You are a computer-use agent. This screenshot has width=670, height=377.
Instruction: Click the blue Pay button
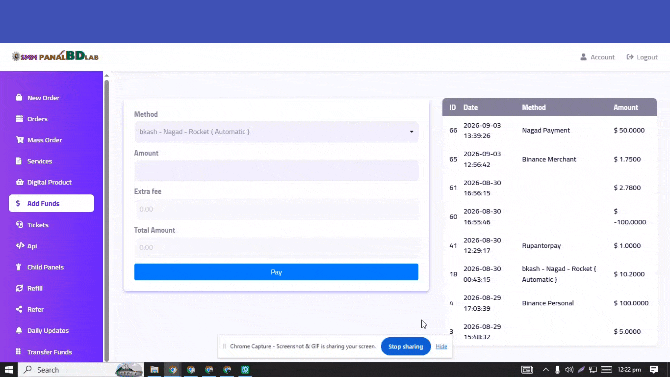[276, 272]
